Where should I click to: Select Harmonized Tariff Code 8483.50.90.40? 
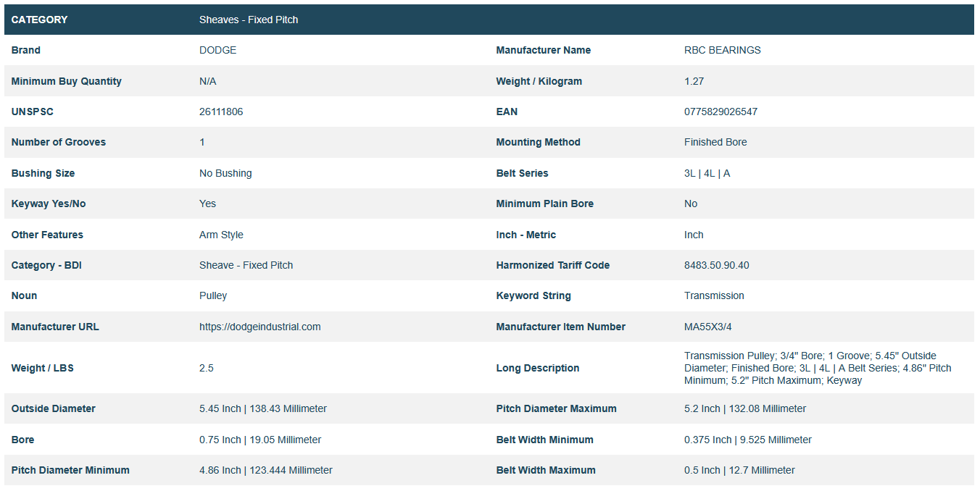[716, 265]
